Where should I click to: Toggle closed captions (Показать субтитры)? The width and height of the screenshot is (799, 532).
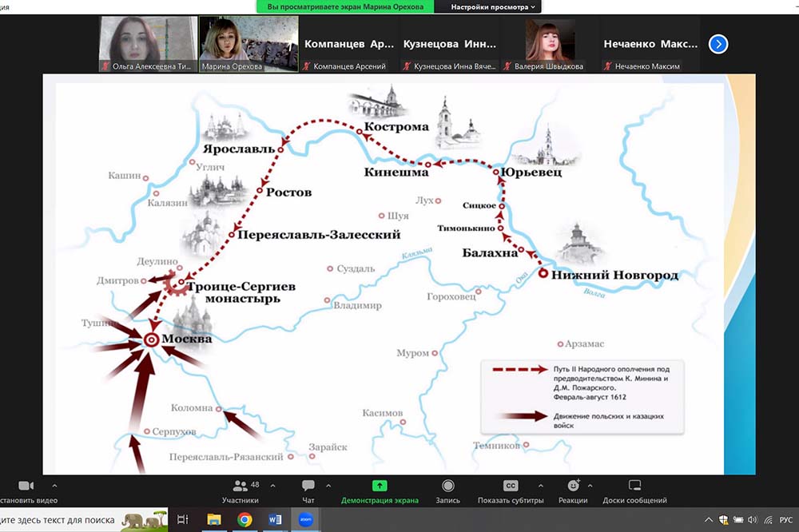510,486
